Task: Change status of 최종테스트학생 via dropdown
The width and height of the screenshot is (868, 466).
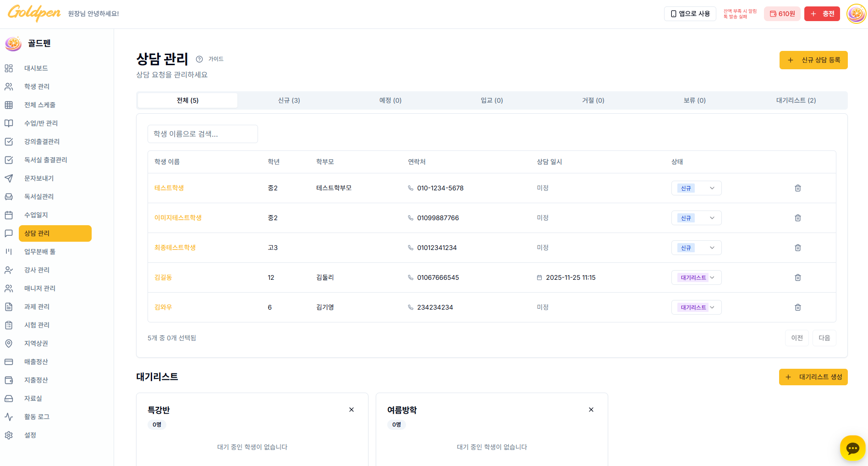Action: pyautogui.click(x=696, y=248)
